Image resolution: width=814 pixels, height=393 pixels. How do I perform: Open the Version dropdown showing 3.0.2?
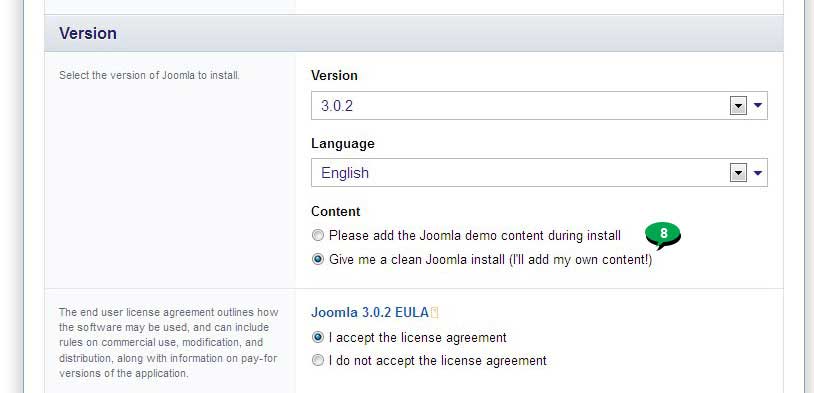[x=539, y=106]
